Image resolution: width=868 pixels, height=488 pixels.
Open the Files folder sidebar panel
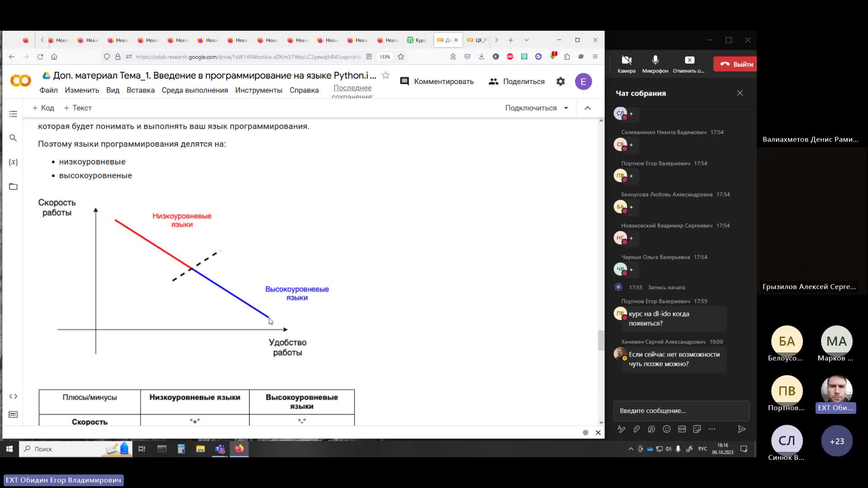pos(13,186)
